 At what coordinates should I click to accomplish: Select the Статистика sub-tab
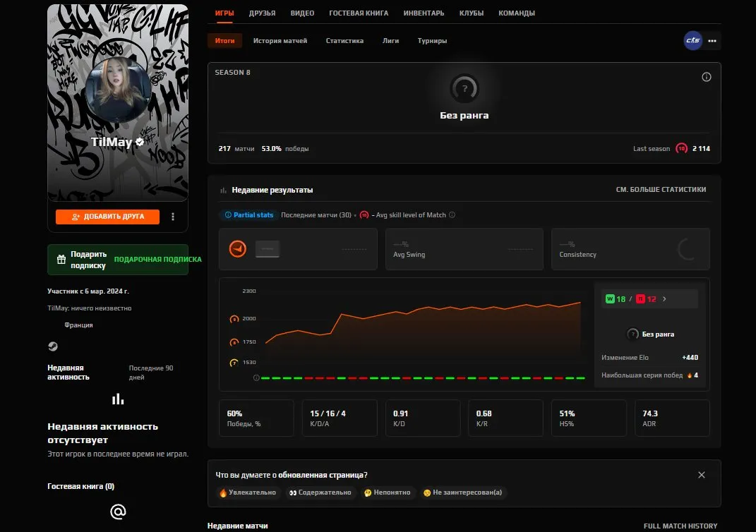pos(344,41)
